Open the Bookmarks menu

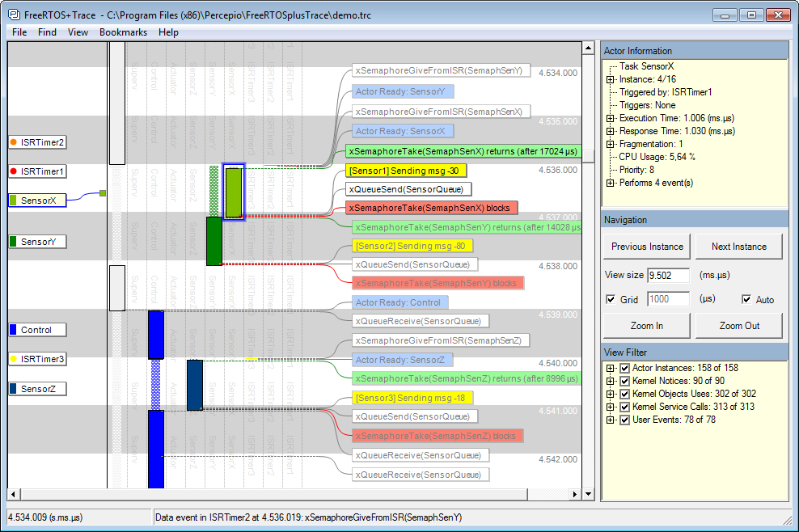tap(123, 32)
